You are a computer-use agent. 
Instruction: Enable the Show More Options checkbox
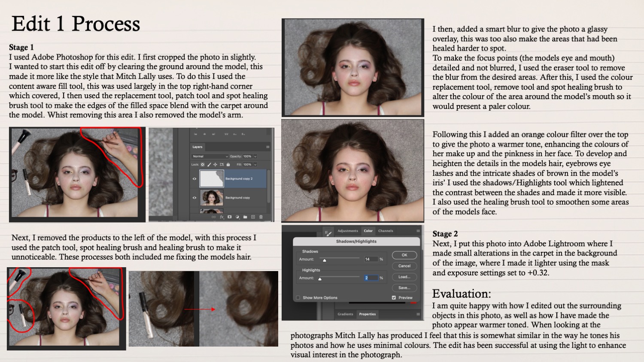(x=298, y=298)
